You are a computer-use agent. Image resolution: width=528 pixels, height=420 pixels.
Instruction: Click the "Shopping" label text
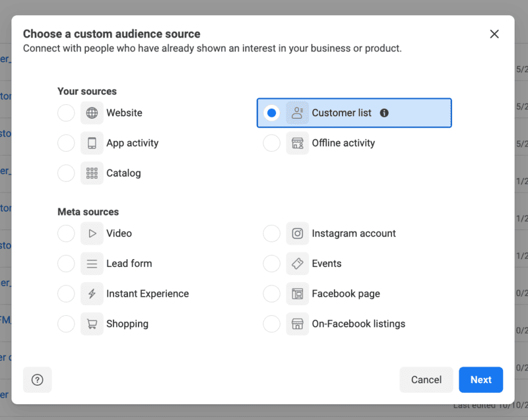[x=127, y=324]
